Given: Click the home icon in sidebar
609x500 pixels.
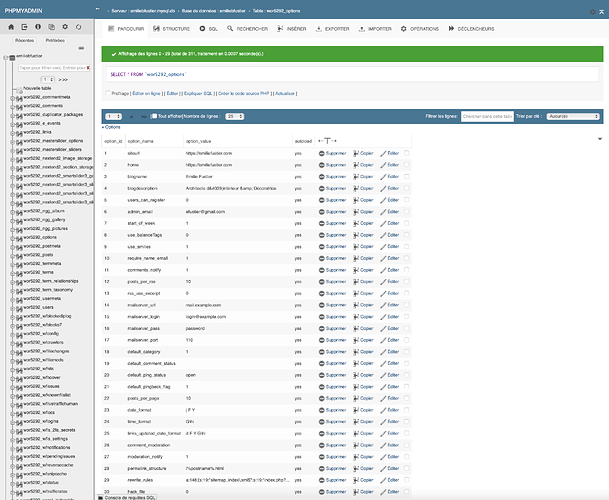Looking at the screenshot, I should click(11, 27).
